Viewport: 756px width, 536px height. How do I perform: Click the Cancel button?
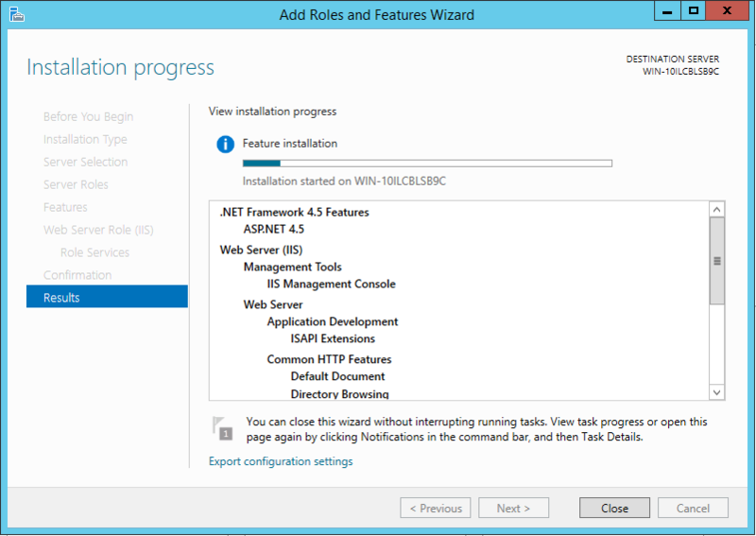coord(693,508)
